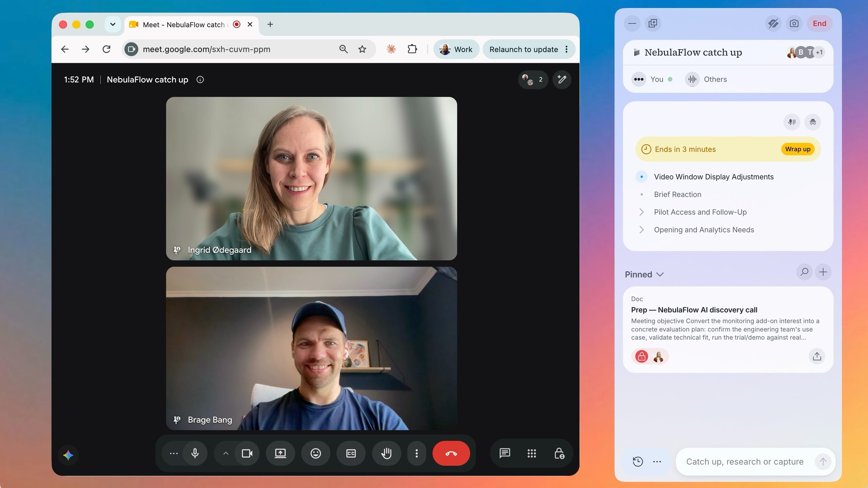The width and height of the screenshot is (868, 488).
Task: Toggle the hide-from-screen-share eye icon
Action: click(773, 23)
